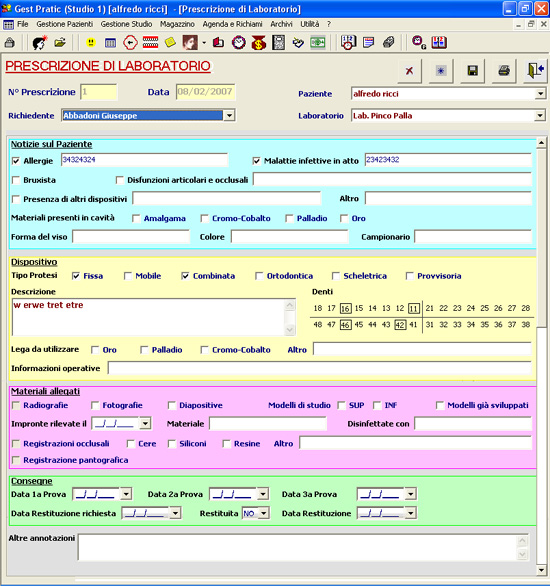Click the red octagon back-arrow icon
The image size is (550, 586).
(x=130, y=43)
